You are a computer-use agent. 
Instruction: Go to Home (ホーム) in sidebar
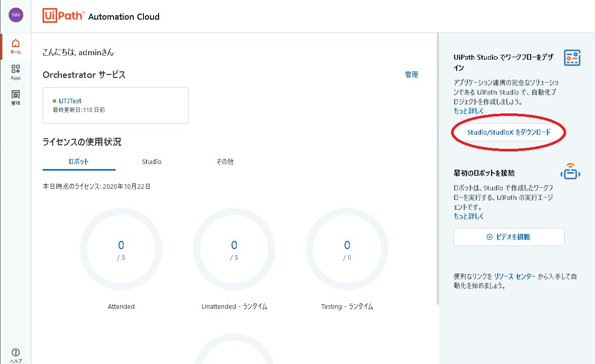pyautogui.click(x=16, y=47)
